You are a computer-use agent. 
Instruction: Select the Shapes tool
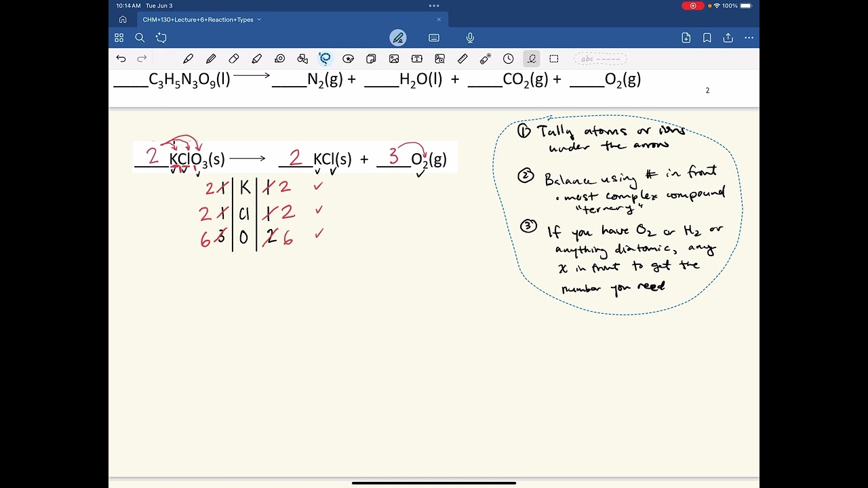(x=302, y=59)
